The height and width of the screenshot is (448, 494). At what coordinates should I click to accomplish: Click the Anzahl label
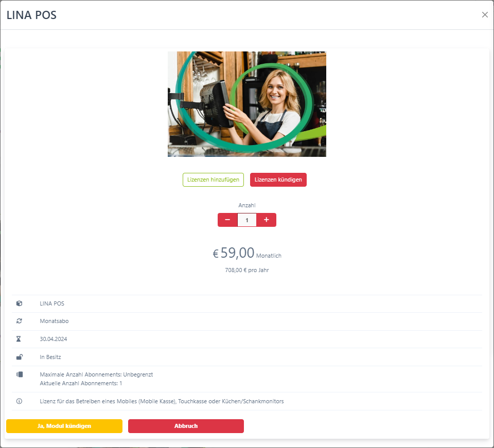tap(247, 205)
